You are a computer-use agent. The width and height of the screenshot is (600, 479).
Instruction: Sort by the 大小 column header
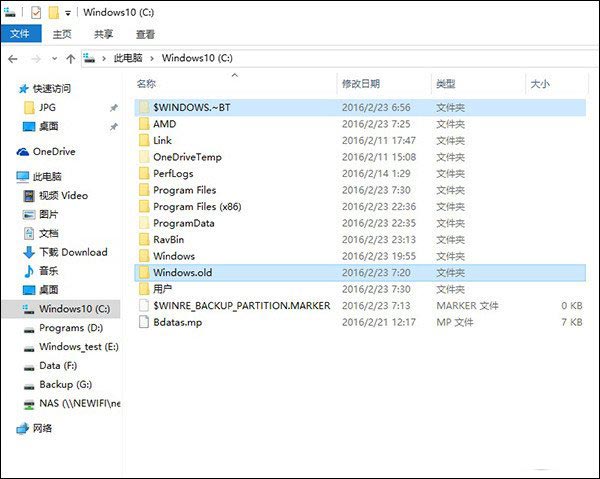[x=540, y=84]
